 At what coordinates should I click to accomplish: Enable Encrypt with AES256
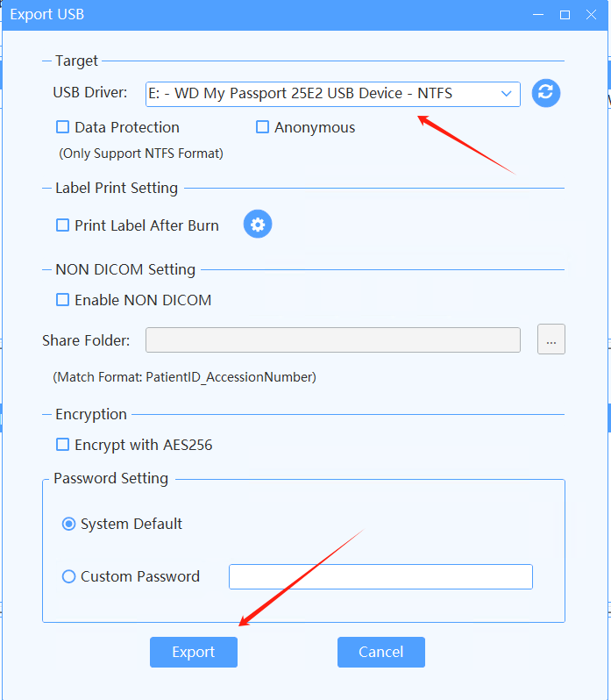click(x=63, y=445)
